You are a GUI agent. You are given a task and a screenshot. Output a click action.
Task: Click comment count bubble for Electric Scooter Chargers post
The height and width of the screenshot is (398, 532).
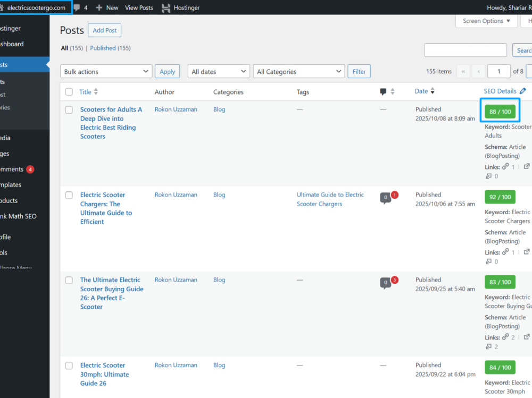tap(385, 198)
